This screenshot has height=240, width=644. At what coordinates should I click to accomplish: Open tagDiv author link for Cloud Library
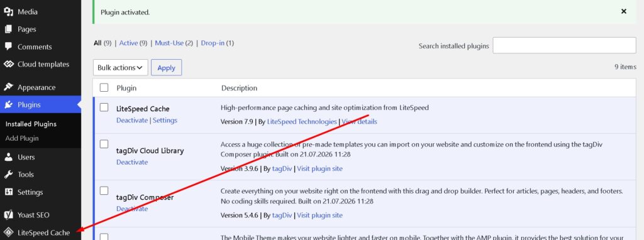click(282, 168)
